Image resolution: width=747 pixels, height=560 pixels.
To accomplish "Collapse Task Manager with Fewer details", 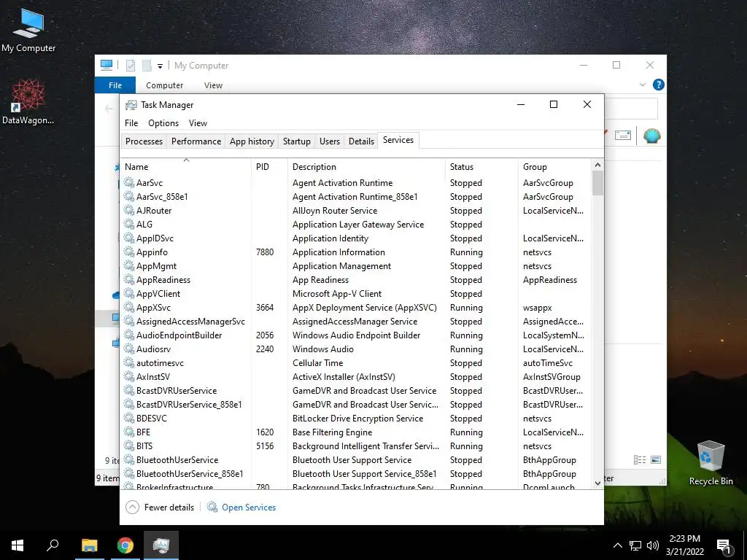I will tap(160, 507).
